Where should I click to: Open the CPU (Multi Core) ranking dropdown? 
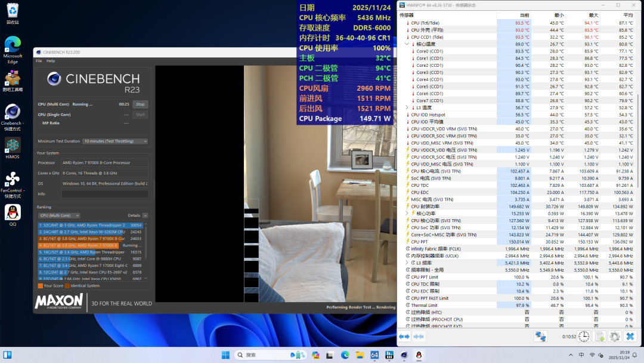[x=58, y=216]
